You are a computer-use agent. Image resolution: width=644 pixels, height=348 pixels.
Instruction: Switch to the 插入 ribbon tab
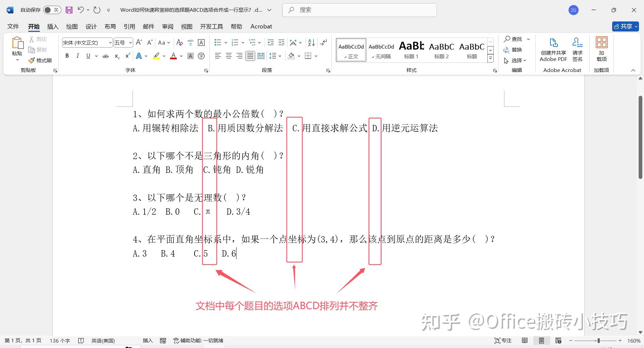pyautogui.click(x=52, y=26)
